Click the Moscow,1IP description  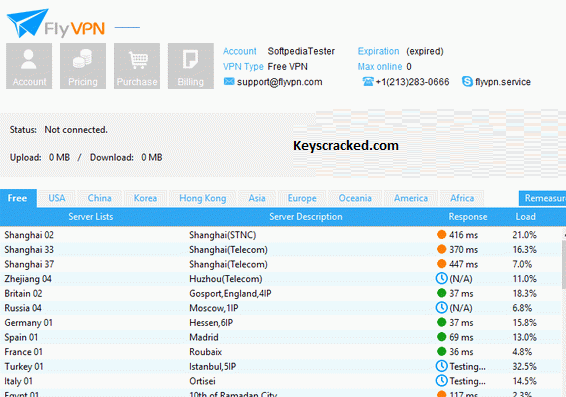214,308
